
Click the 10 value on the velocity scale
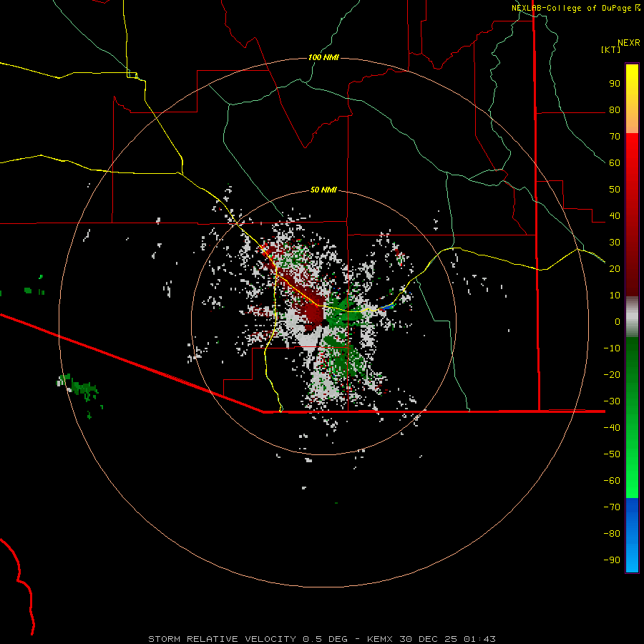click(615, 296)
